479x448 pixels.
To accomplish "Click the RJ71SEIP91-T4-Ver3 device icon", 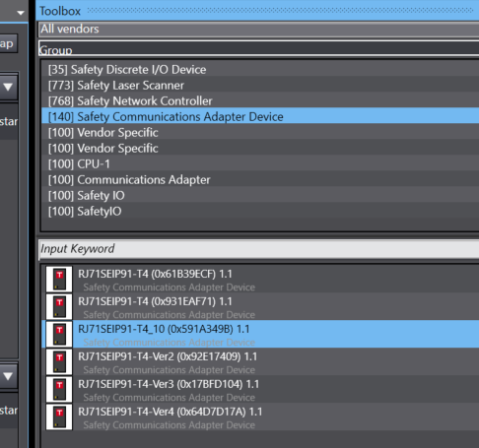I will click(59, 390).
